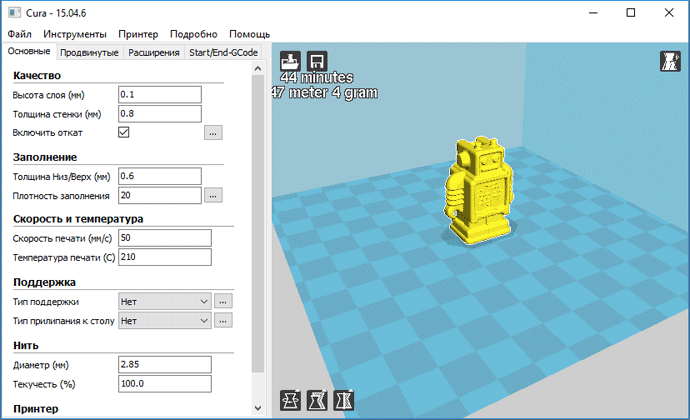The image size is (690, 420).
Task: Open the View mode icon
Action: (x=670, y=61)
